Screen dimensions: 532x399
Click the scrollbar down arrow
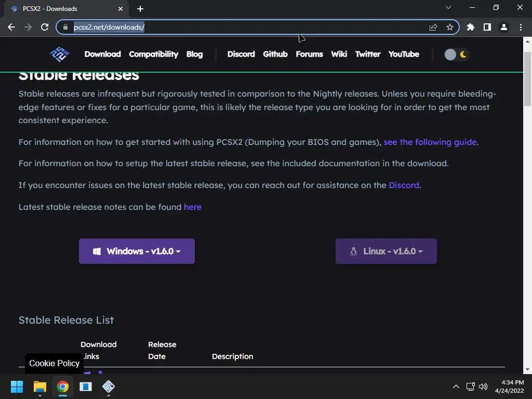pyautogui.click(x=527, y=369)
